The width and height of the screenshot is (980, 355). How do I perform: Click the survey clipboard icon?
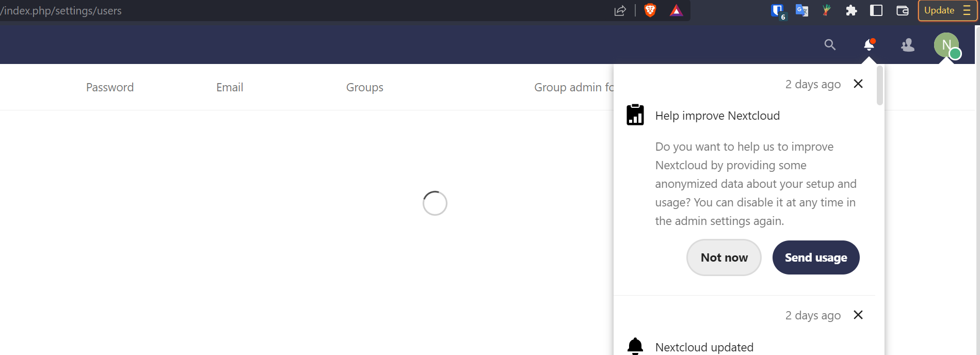click(635, 115)
